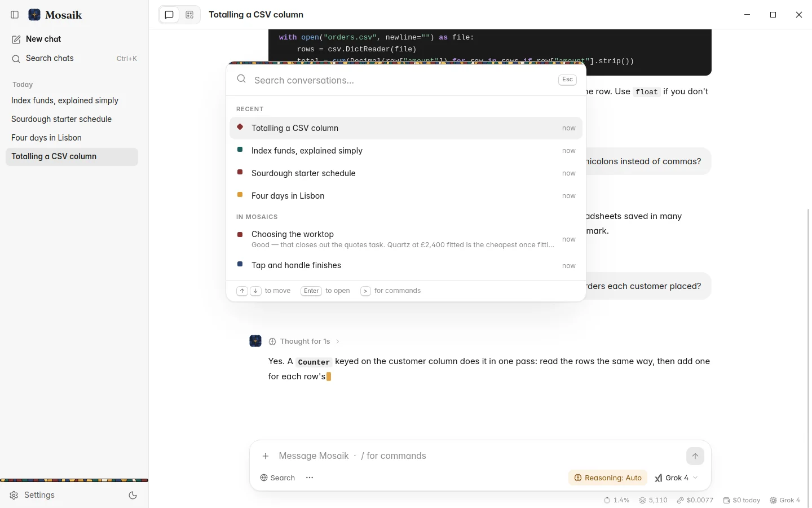The width and height of the screenshot is (812, 508).
Task: Dismiss search with Esc key badge
Action: [567, 80]
